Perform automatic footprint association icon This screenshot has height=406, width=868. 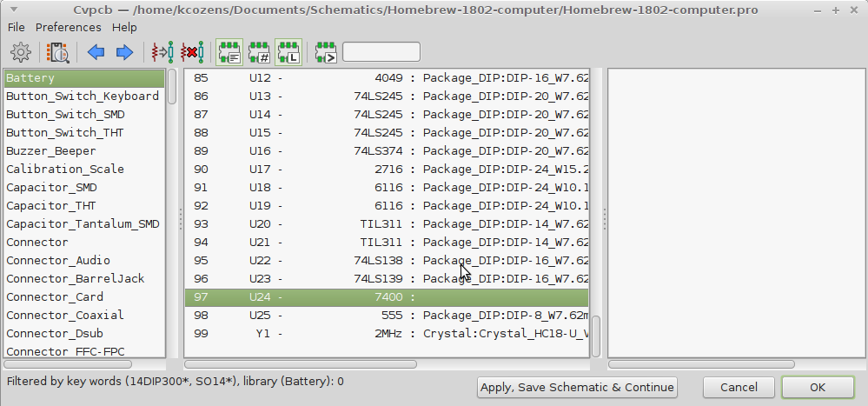click(x=162, y=53)
